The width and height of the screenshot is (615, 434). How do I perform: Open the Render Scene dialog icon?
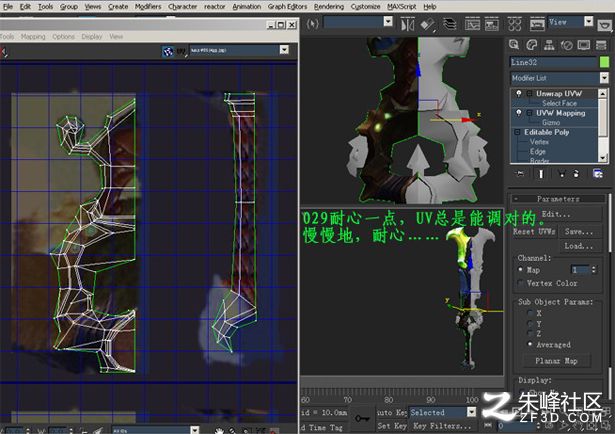(537, 24)
